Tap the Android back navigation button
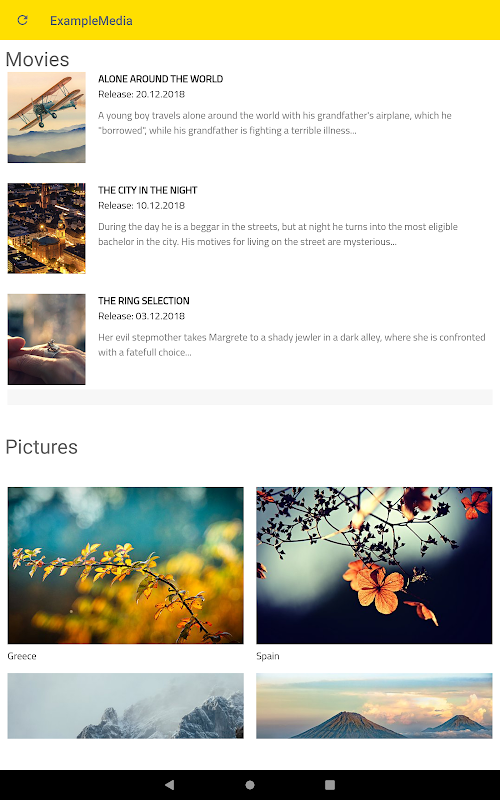 (169, 785)
